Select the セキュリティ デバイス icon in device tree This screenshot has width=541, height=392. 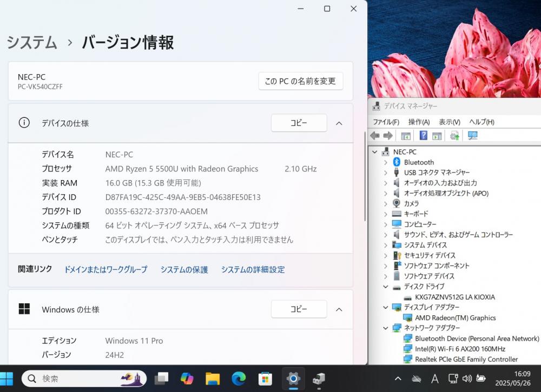(397, 255)
